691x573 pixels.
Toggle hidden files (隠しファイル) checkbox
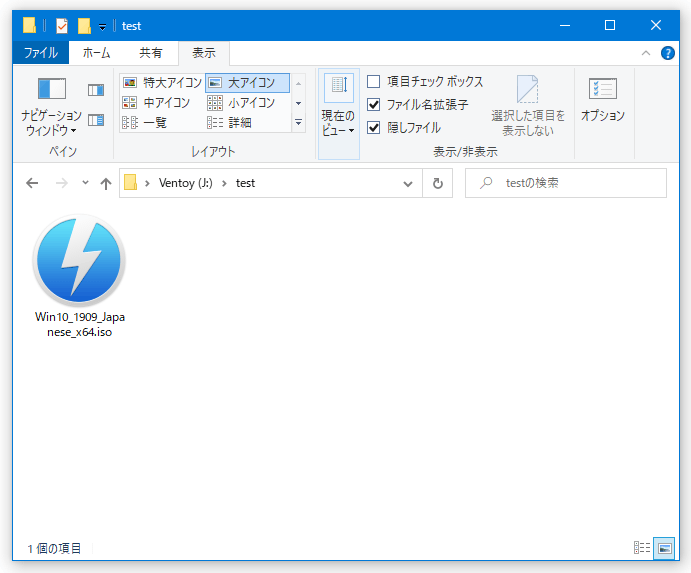(x=374, y=127)
